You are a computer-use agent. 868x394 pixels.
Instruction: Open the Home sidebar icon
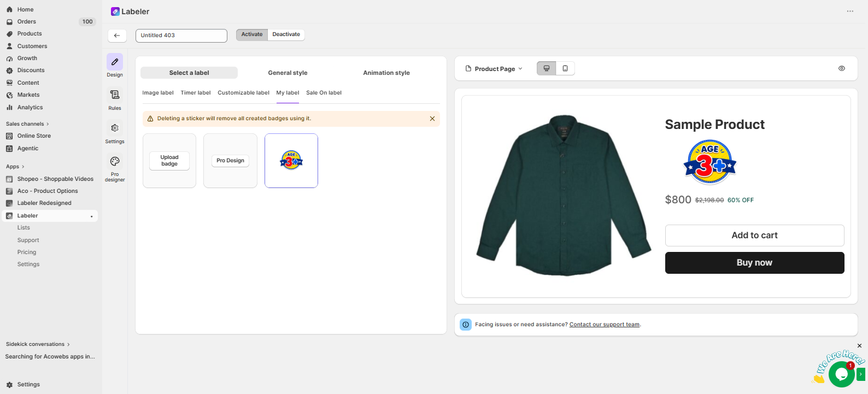tap(9, 9)
